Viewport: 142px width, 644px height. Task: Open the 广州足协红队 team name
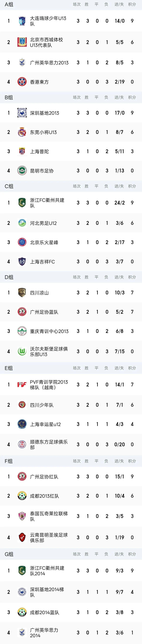pyautogui.click(x=44, y=477)
